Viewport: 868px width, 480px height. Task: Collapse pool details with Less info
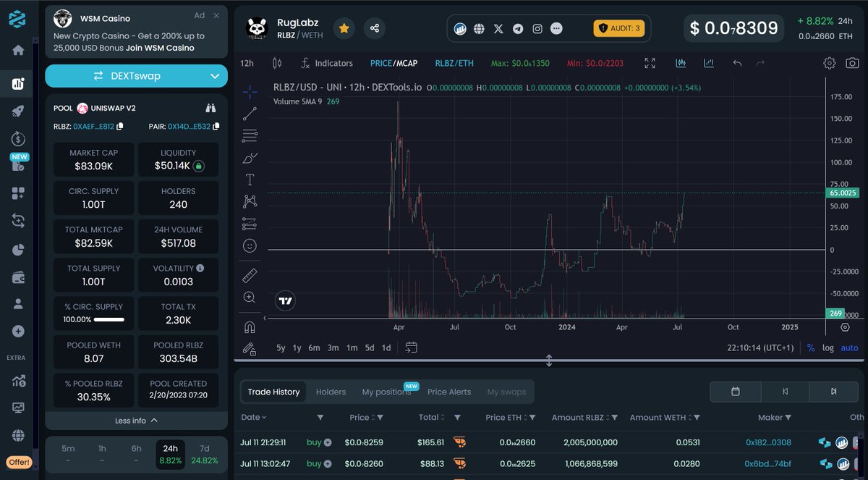pos(136,421)
